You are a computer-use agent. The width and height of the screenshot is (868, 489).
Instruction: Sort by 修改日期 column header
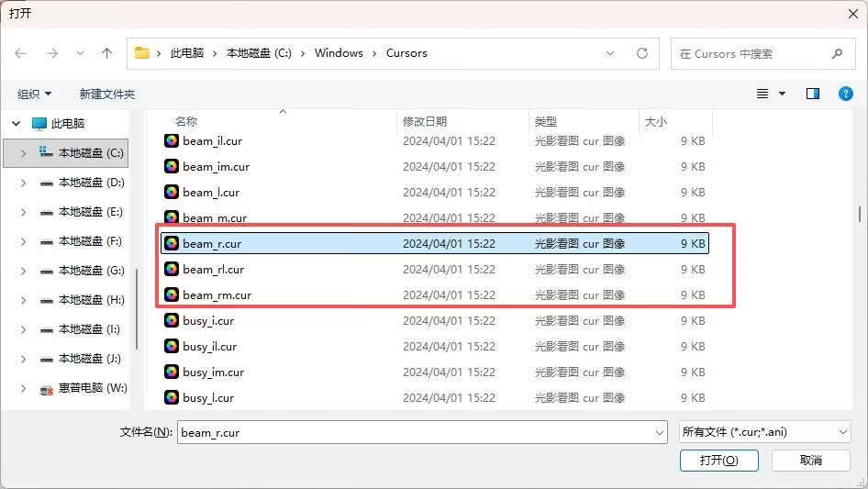425,121
